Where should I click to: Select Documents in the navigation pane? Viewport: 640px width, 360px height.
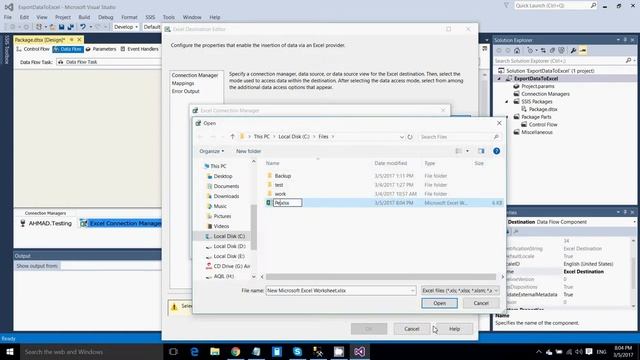click(x=226, y=186)
